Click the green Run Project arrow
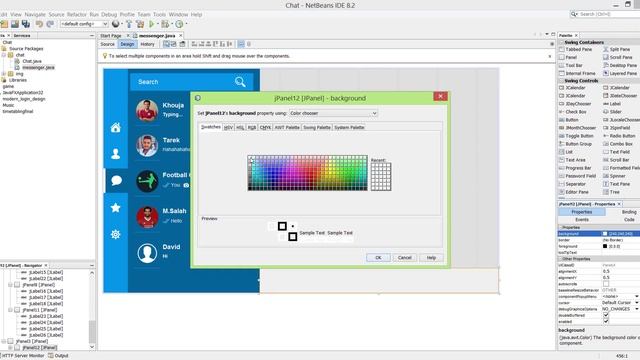Image resolution: width=640 pixels, height=360 pixels. click(x=151, y=24)
